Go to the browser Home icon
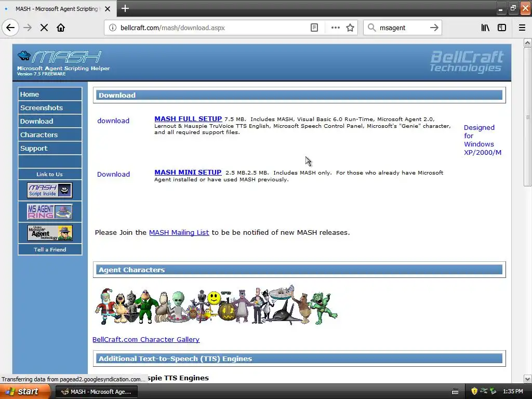The height and width of the screenshot is (399, 532). point(61,28)
